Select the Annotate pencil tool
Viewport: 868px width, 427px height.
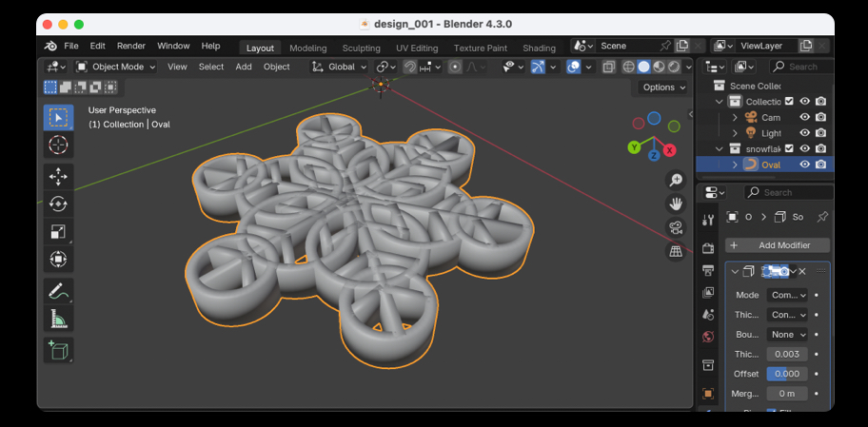58,291
